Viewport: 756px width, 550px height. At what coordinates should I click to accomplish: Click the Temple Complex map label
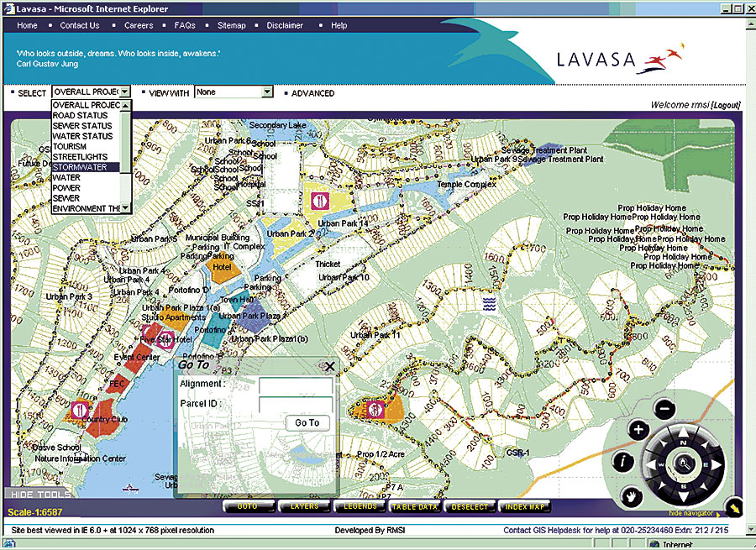click(466, 184)
